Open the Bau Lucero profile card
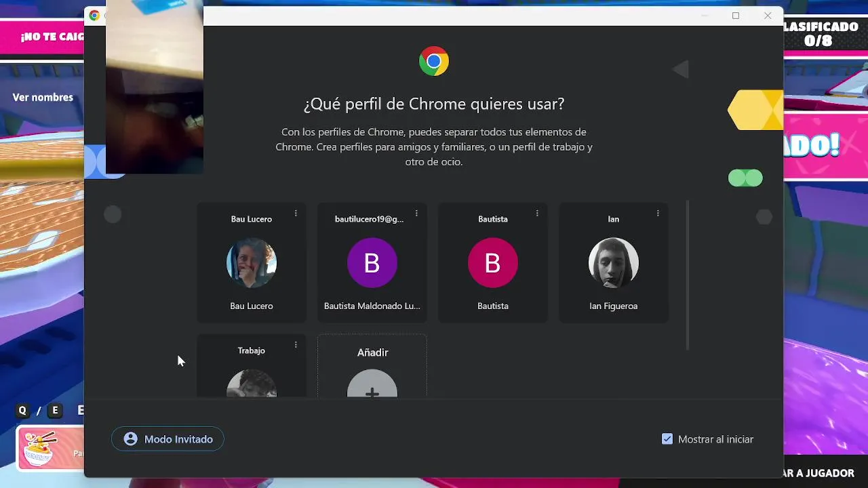The image size is (868, 488). 252,263
